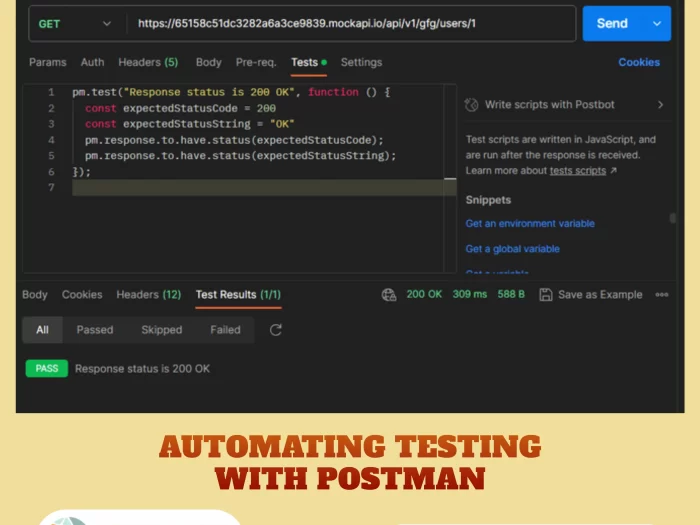The width and height of the screenshot is (700, 525).
Task: Click the Save as Example disk icon
Action: pyautogui.click(x=546, y=295)
